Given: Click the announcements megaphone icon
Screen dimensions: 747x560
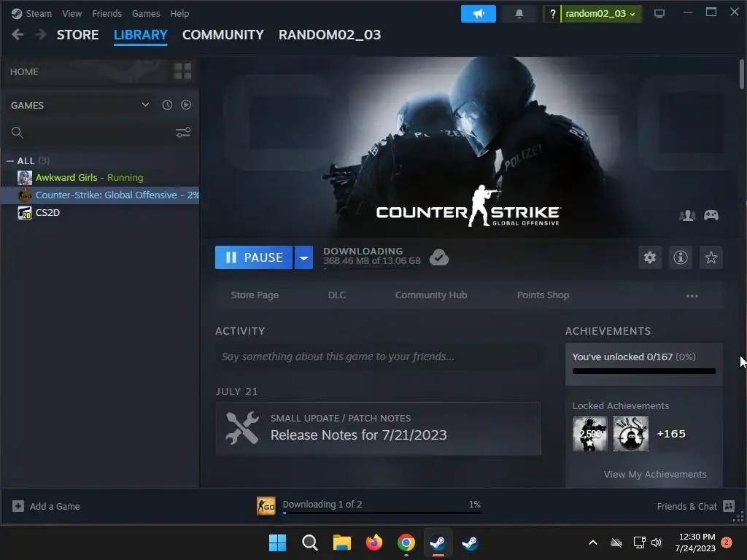Looking at the screenshot, I should 478,14.
